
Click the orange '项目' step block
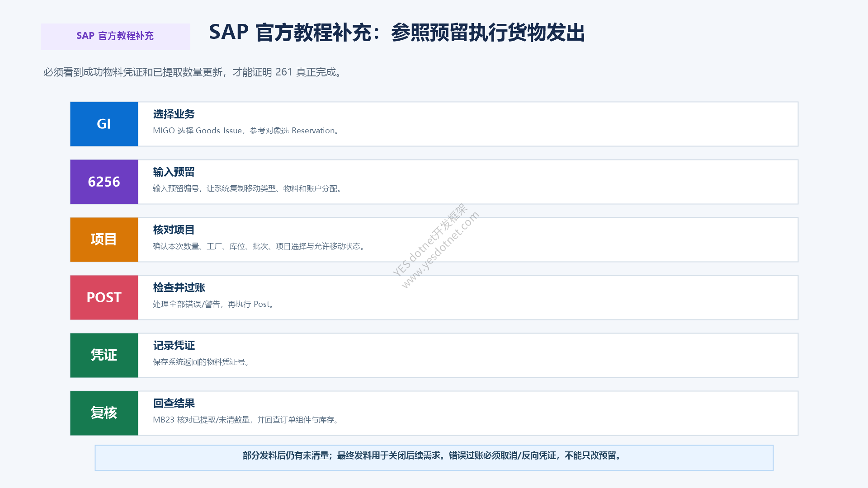pyautogui.click(x=104, y=239)
